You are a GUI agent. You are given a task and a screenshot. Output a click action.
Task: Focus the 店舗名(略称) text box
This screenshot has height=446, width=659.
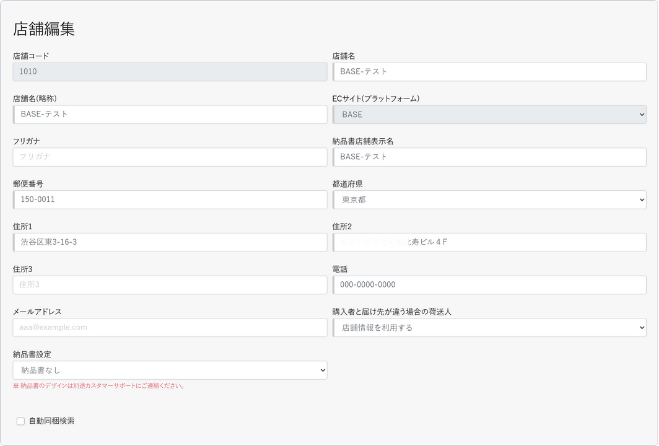[170, 115]
